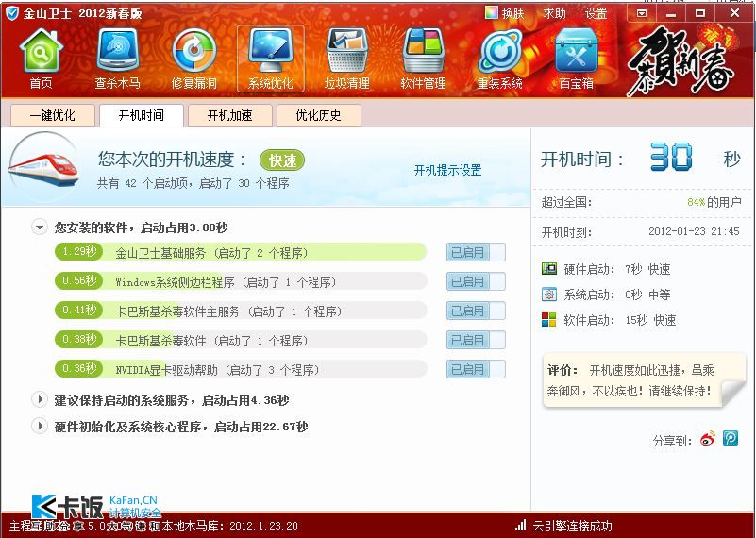
Task: Toggle 已启用 for 卡巴斯基杀毒软件 (0.38秒)
Action: pyautogui.click(x=476, y=341)
